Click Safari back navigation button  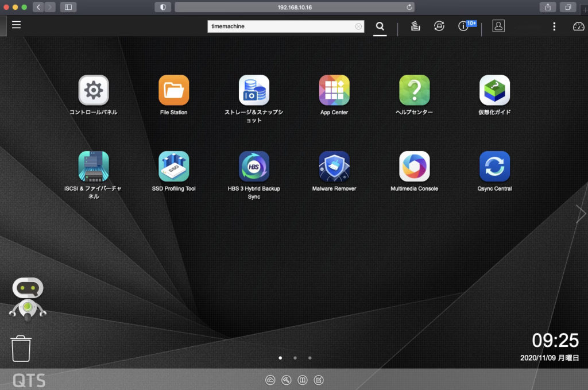coord(38,7)
